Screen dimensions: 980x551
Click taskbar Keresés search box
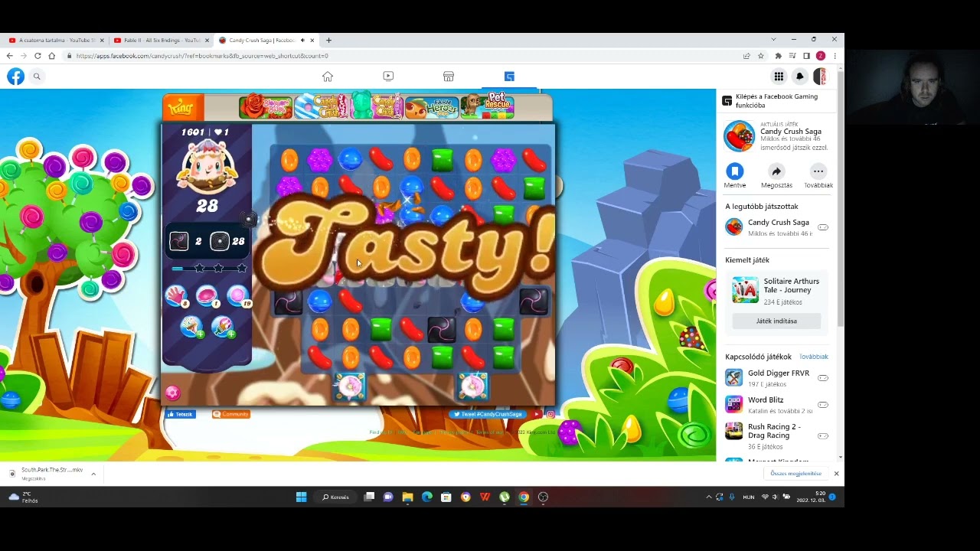coord(335,497)
